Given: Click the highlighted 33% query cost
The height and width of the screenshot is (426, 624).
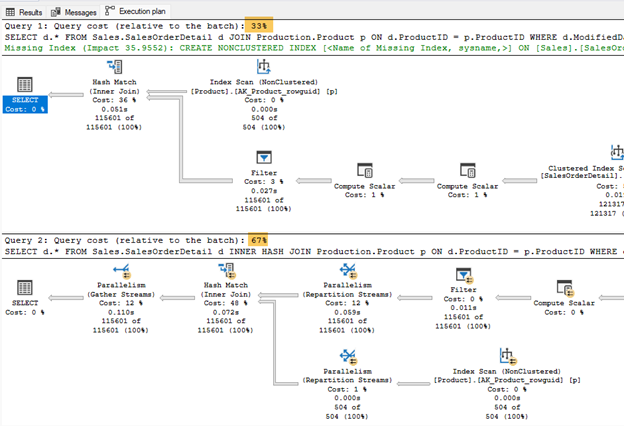Looking at the screenshot, I should (x=259, y=26).
